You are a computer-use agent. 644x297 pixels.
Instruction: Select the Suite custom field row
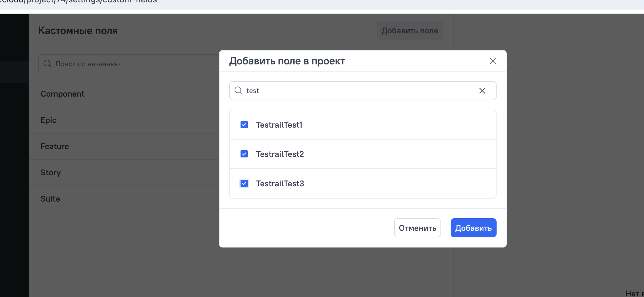point(124,199)
